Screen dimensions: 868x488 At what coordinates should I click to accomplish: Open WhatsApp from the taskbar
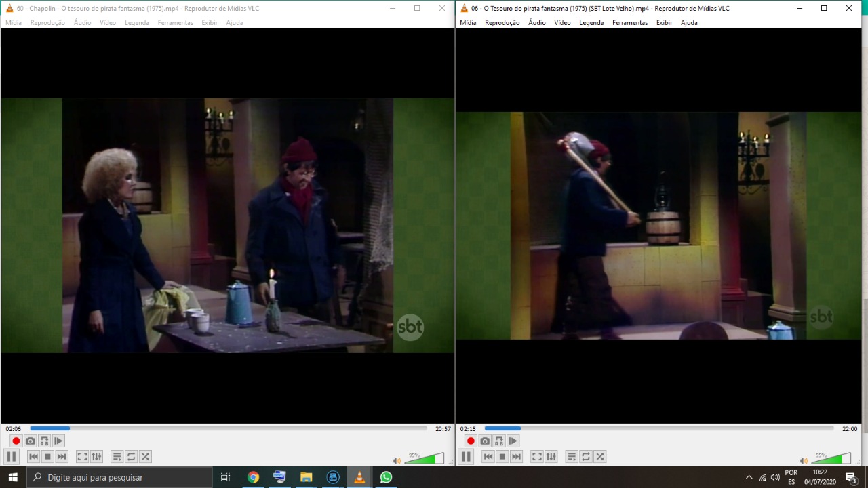(386, 477)
